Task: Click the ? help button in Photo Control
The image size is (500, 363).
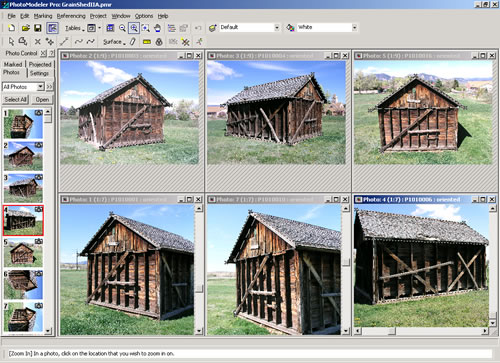Action: point(51,53)
